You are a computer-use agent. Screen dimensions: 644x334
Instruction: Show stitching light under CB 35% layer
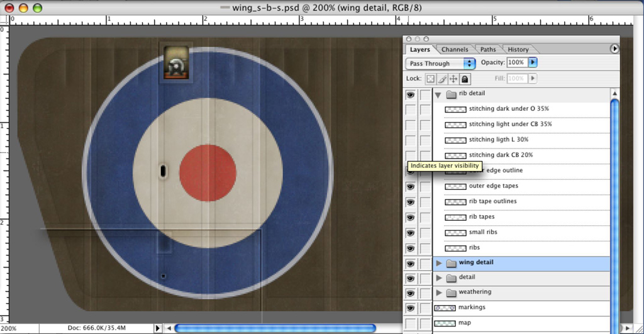pyautogui.click(x=410, y=125)
